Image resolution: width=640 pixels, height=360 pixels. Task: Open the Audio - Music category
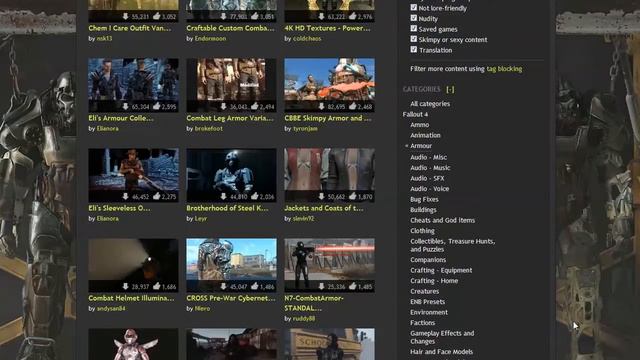point(430,168)
